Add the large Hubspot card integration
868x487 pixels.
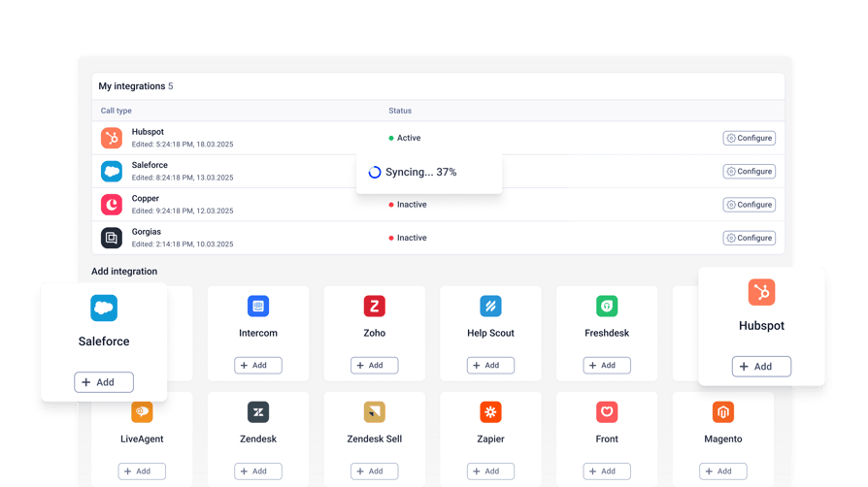click(x=762, y=367)
